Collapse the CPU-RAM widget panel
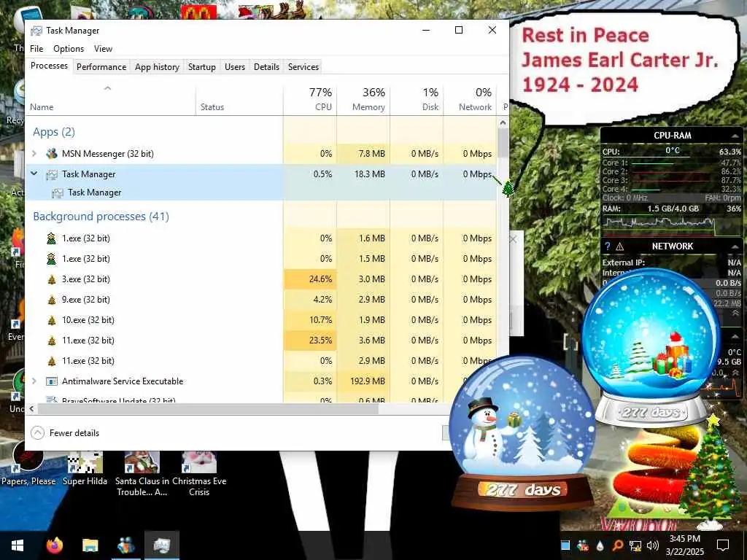The image size is (747, 560). tap(735, 136)
